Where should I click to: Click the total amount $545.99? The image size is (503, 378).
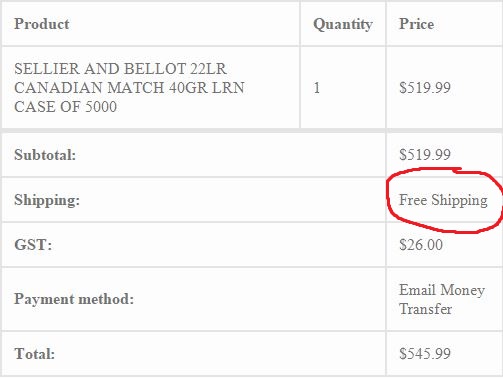tap(425, 353)
